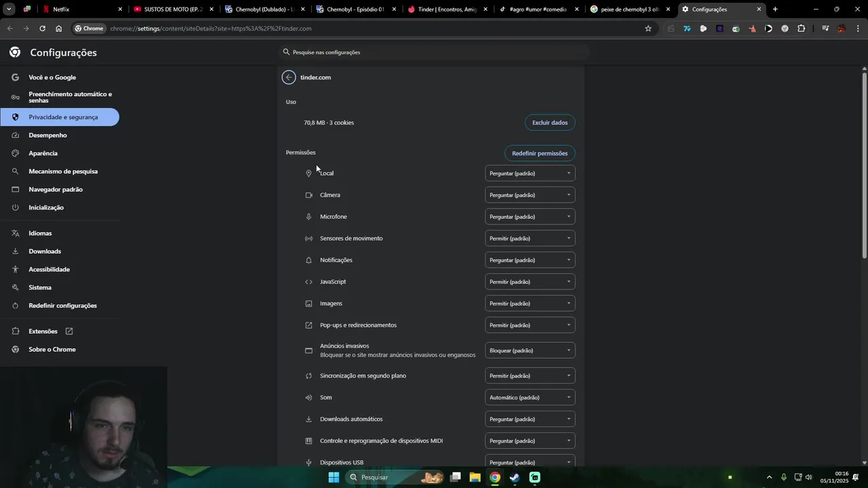Open Steam from the taskbar
868x488 pixels.
click(x=515, y=477)
